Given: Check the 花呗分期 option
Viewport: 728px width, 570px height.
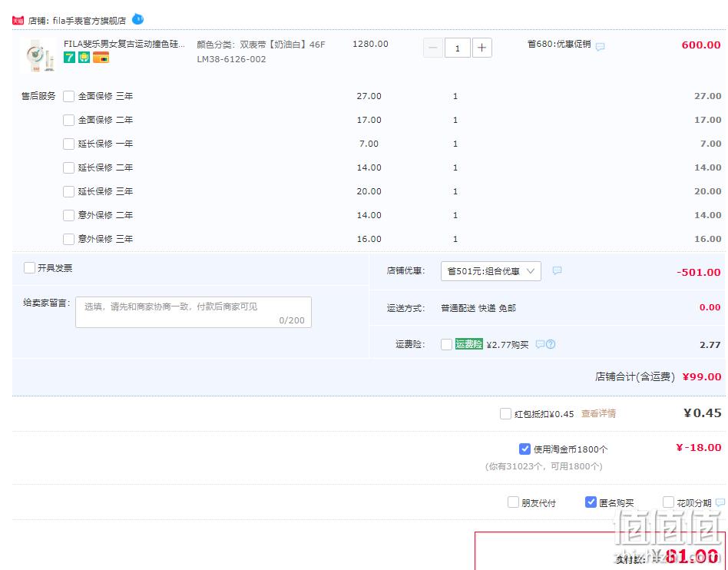Looking at the screenshot, I should [x=668, y=502].
